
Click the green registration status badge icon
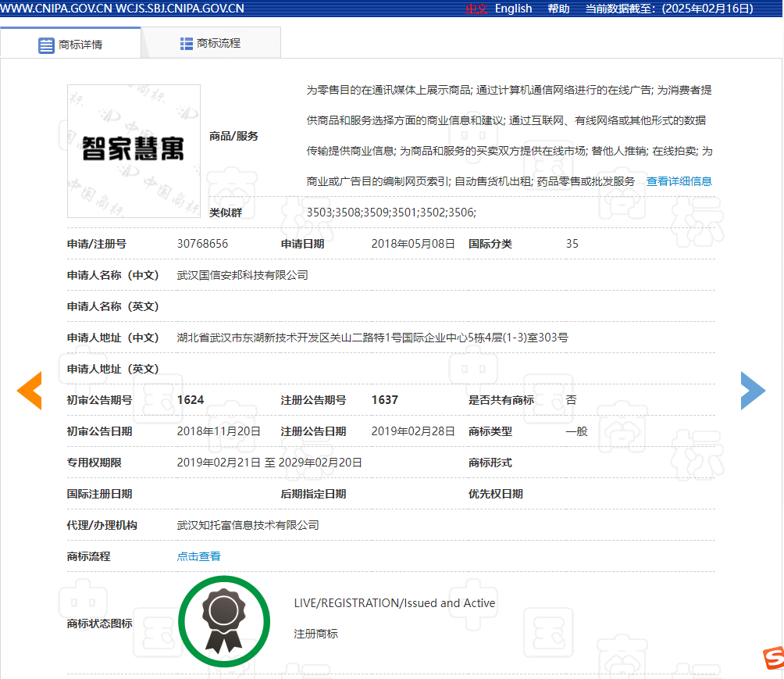pos(224,621)
